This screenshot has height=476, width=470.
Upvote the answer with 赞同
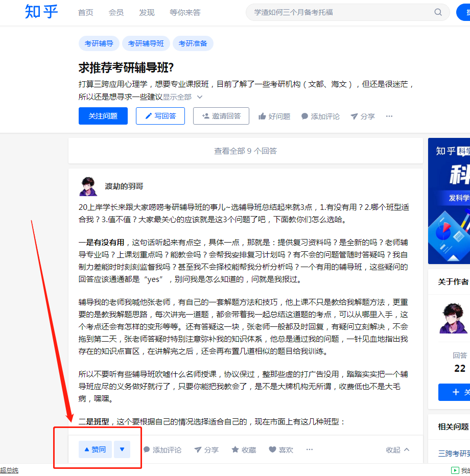(x=96, y=449)
